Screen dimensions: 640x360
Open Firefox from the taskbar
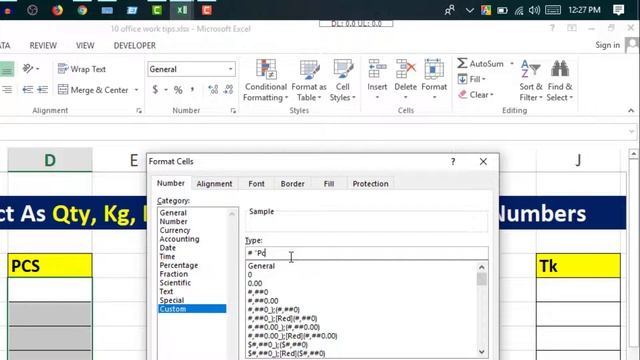point(58,10)
